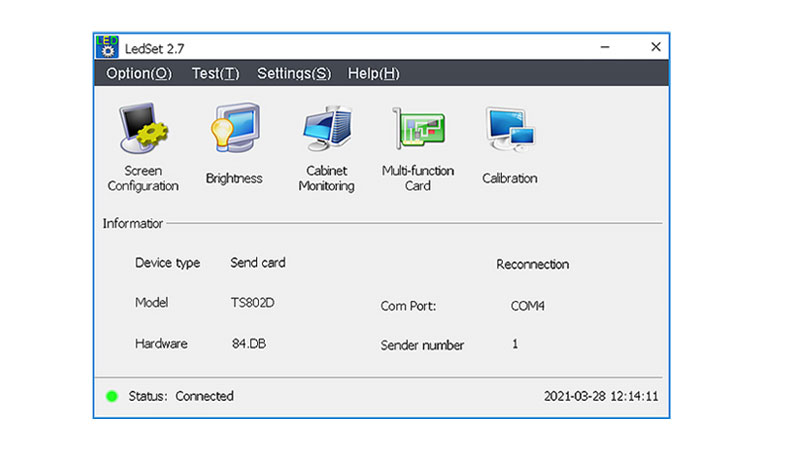This screenshot has width=800, height=450.
Task: Click the 84.DB hardware value
Action: 249,343
